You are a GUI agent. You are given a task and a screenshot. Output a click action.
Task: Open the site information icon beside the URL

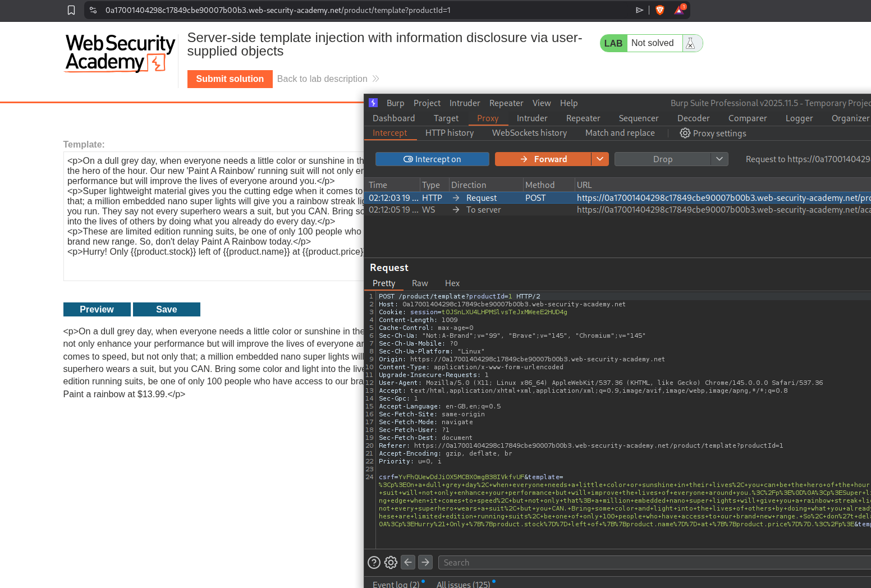(93, 10)
